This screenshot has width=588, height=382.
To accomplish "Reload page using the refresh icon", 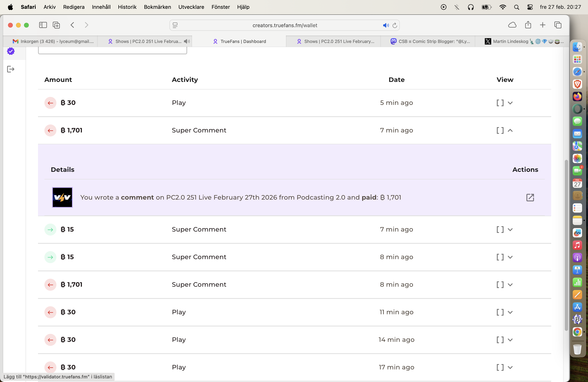I will (395, 25).
